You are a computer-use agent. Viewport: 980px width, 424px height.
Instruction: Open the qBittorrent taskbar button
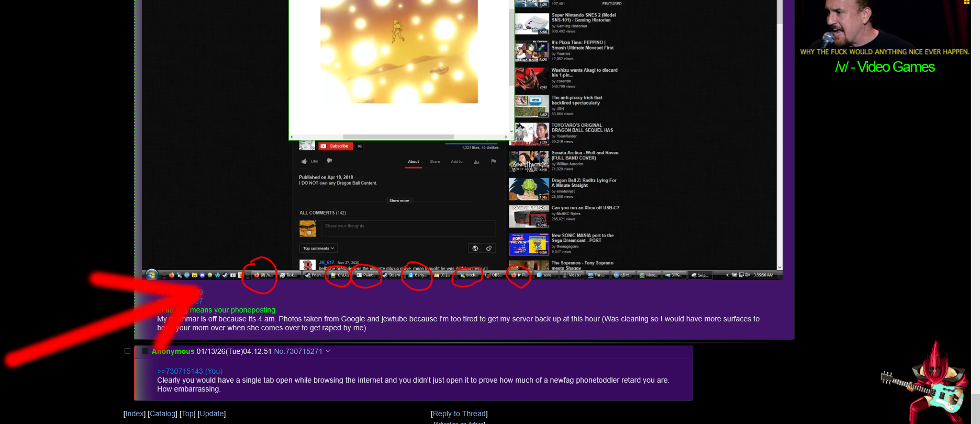pos(622,275)
